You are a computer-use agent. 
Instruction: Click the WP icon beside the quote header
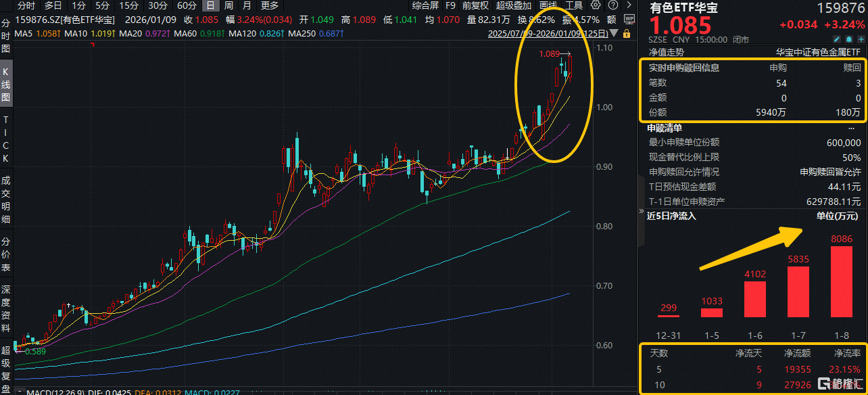pyautogui.click(x=629, y=20)
